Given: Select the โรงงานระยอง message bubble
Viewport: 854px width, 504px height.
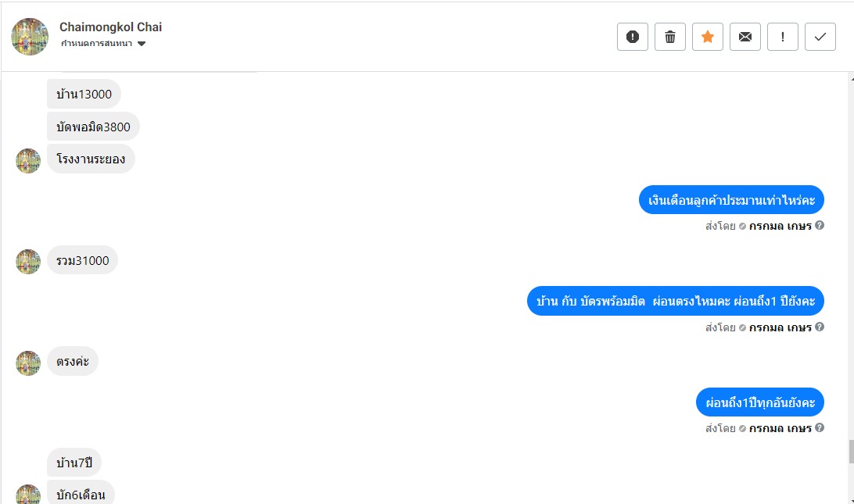Looking at the screenshot, I should (91, 159).
